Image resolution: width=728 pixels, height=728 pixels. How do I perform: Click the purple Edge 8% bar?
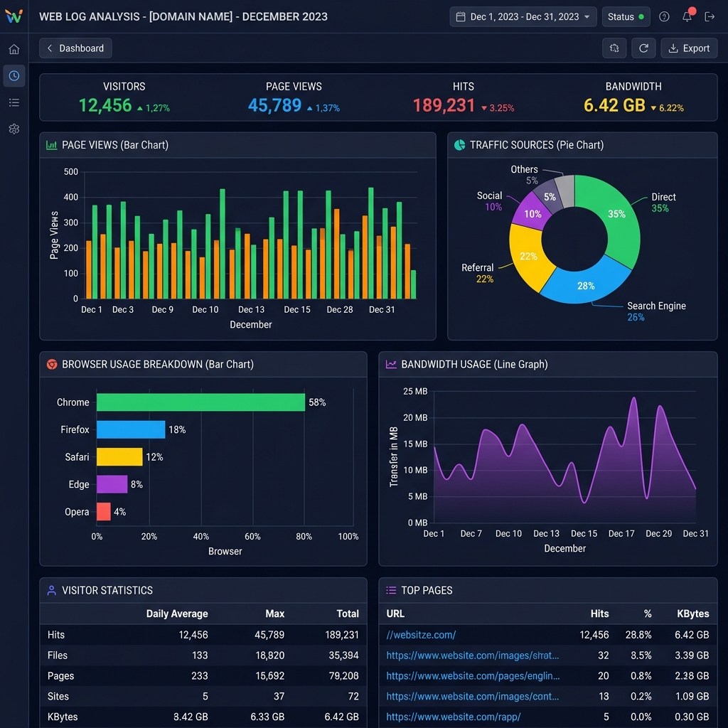112,484
